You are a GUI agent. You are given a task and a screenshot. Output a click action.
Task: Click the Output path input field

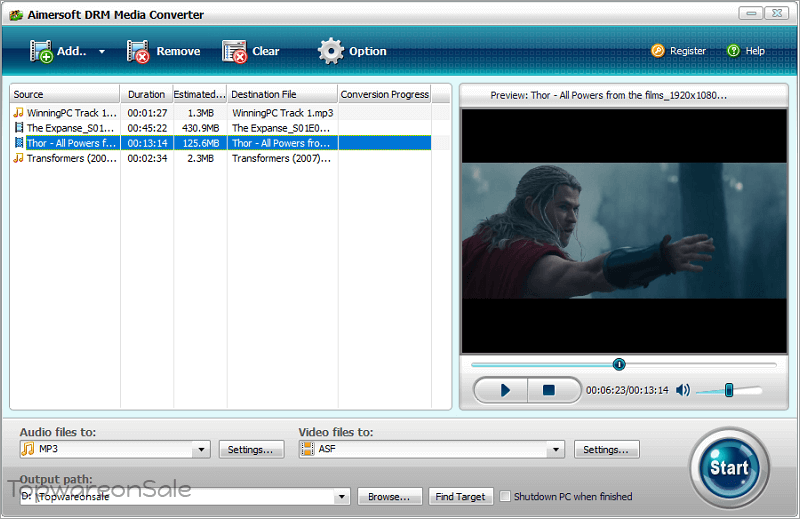(x=177, y=497)
